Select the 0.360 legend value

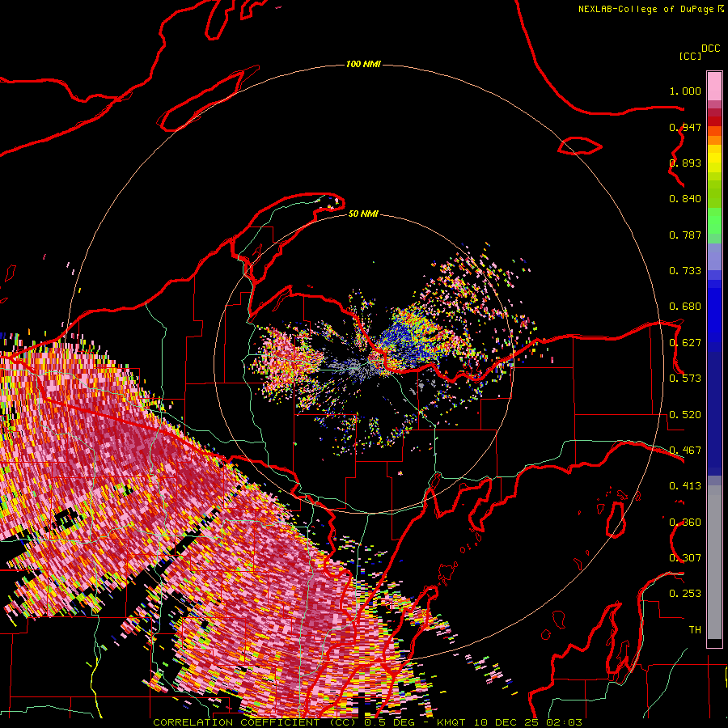pos(685,522)
